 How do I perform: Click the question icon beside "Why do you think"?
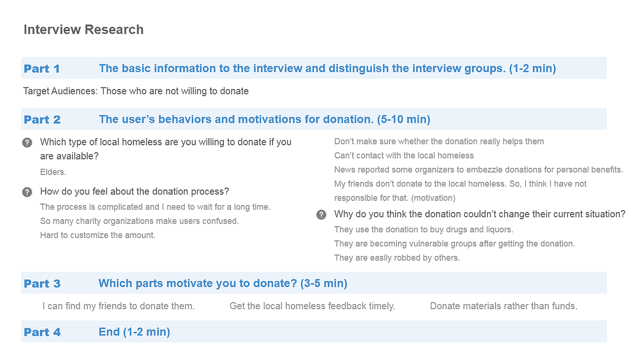(321, 215)
